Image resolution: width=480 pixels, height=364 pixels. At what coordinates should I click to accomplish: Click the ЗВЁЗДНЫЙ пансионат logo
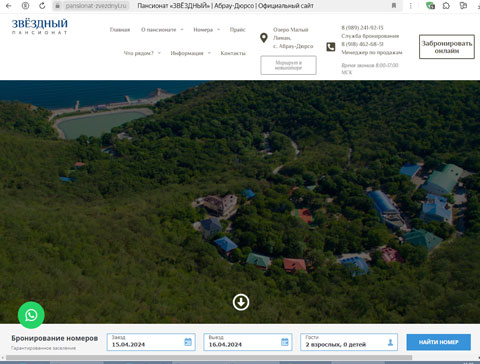(x=40, y=26)
